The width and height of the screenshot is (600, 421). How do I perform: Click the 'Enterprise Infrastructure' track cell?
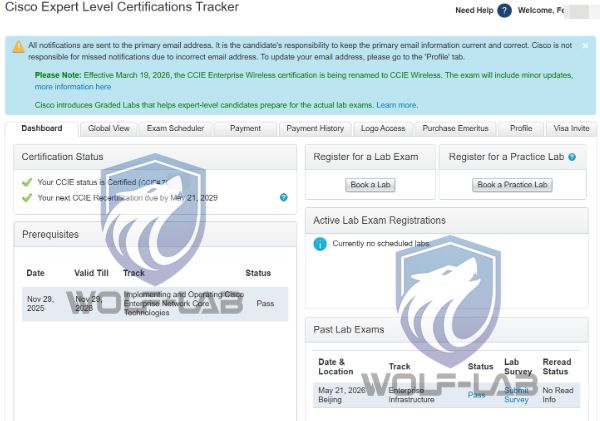click(411, 395)
